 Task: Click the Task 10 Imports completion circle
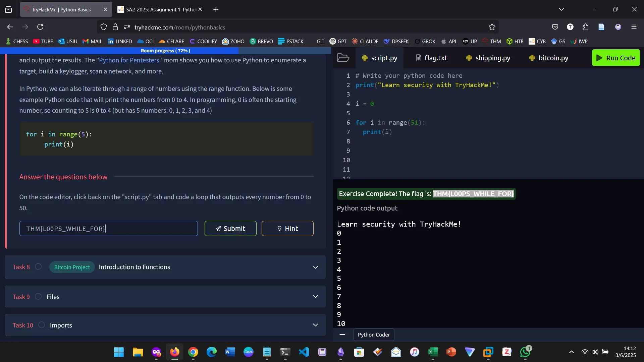click(x=42, y=325)
